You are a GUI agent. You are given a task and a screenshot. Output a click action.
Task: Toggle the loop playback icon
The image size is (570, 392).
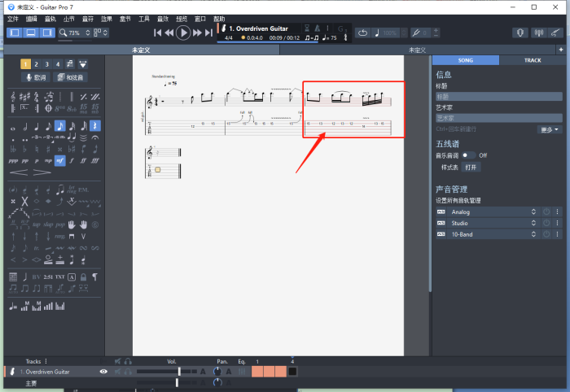362,33
